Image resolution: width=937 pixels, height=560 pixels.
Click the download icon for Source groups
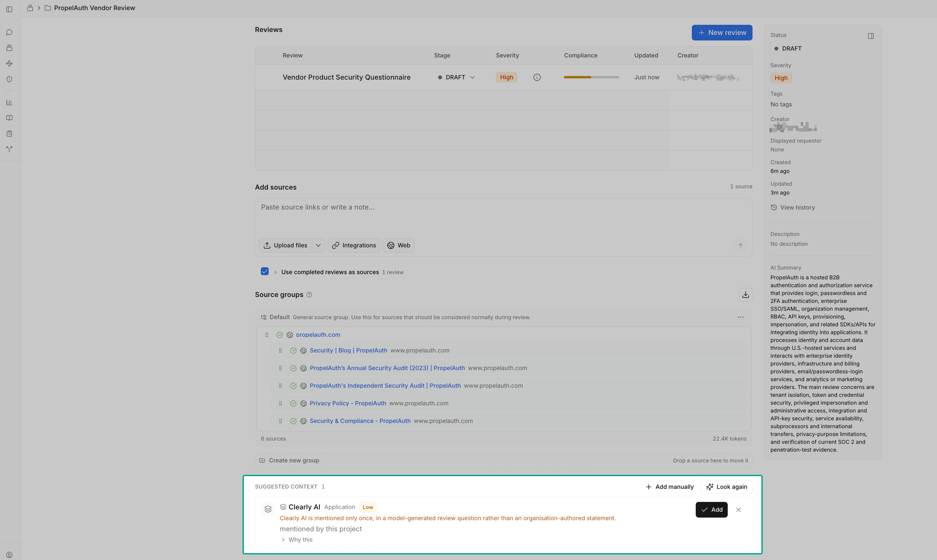[745, 295]
